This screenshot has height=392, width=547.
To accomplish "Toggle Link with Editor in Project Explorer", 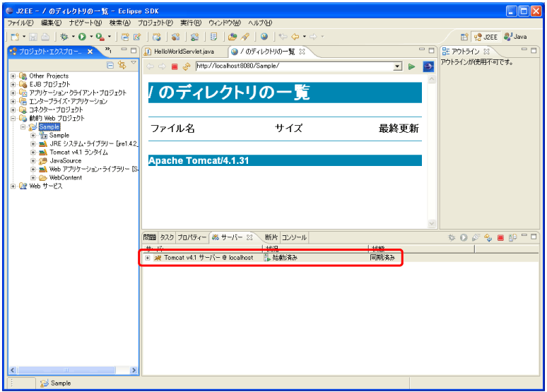I will 122,65.
